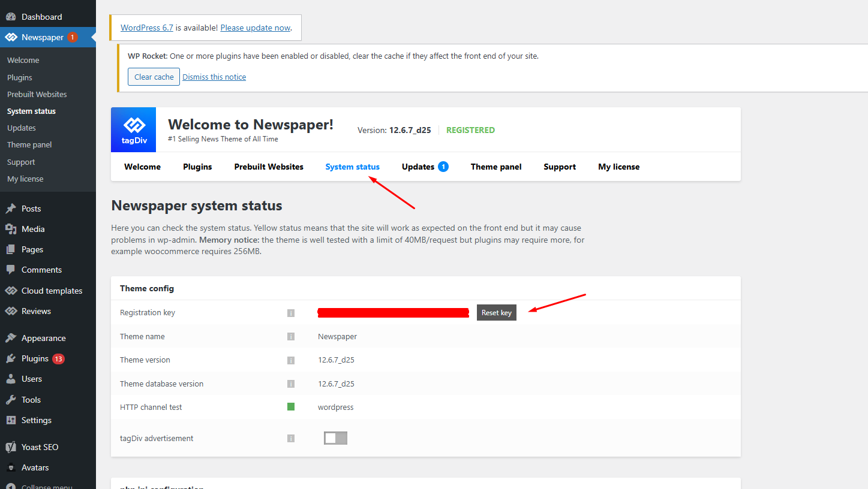Click the blue 1 badge on Updates tab
The width and height of the screenshot is (868, 489).
[x=443, y=167]
